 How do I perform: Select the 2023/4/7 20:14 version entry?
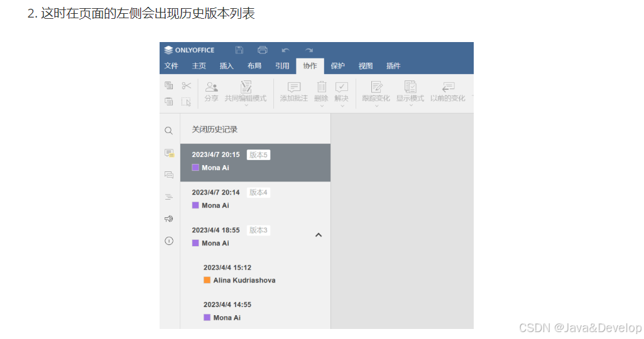[x=256, y=200]
